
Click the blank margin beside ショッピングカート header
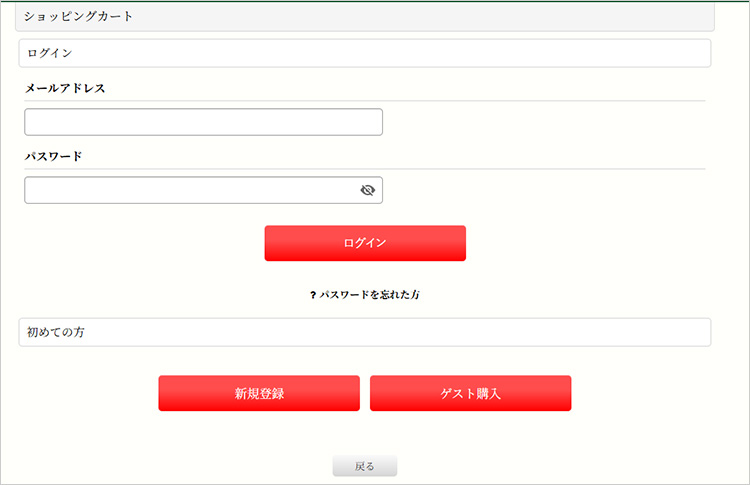(x=732, y=16)
